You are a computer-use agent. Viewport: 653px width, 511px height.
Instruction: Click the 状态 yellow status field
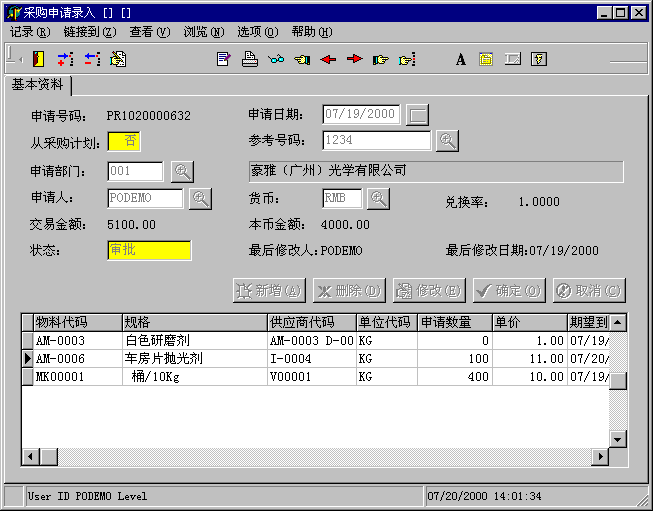click(x=148, y=250)
